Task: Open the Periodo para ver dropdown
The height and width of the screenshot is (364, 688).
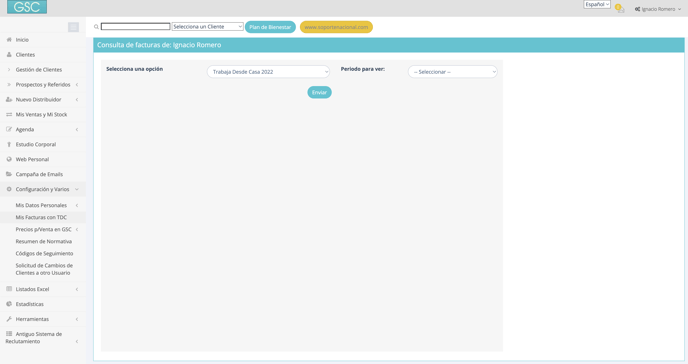Action: tap(452, 72)
